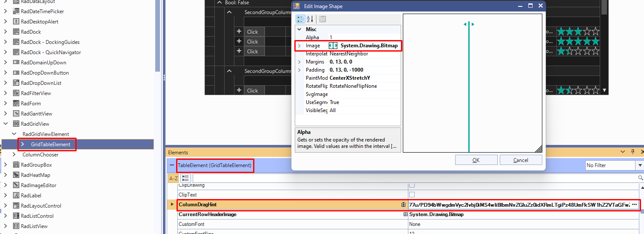Screen dimensions: 644x234
Task: Click the RadDropDownList control icon
Action: tap(16, 83)
